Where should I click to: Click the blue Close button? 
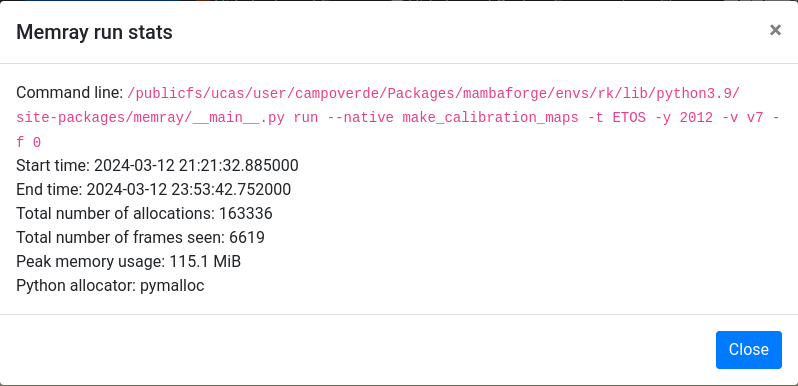coord(749,350)
